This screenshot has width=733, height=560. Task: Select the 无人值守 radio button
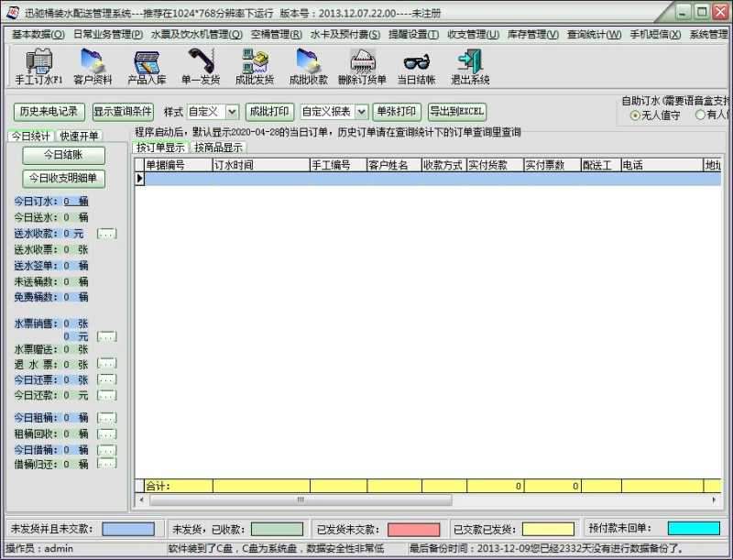point(635,115)
